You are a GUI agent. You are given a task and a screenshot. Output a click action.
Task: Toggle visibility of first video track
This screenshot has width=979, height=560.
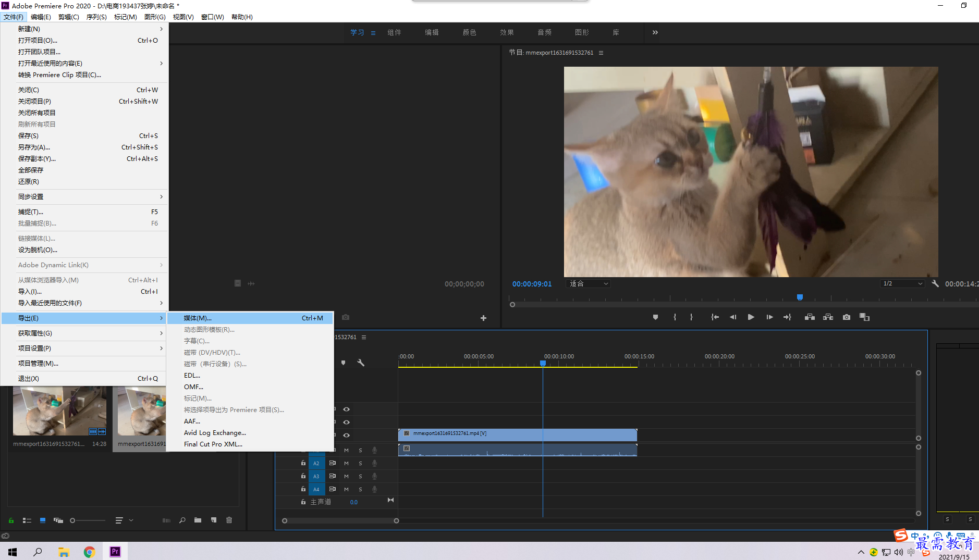[346, 435]
